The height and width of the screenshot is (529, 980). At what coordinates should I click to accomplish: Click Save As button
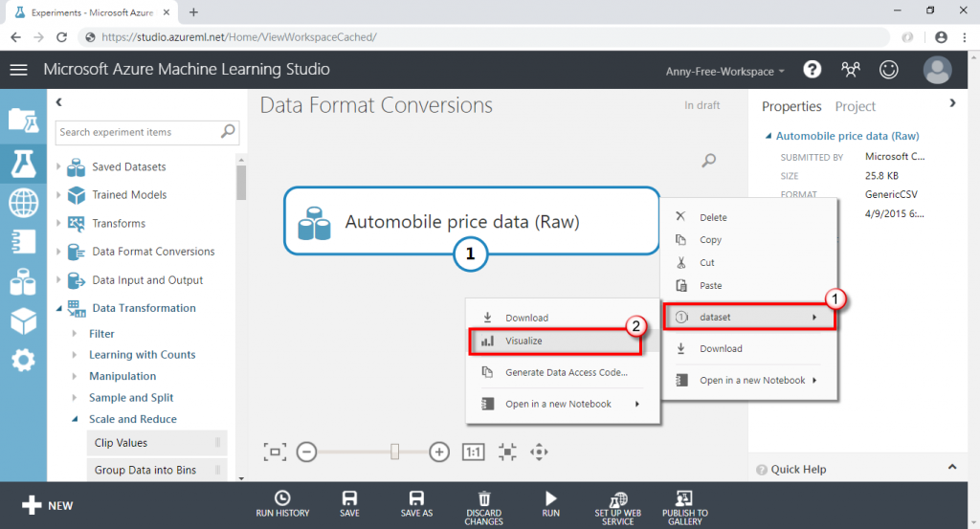coord(416,503)
